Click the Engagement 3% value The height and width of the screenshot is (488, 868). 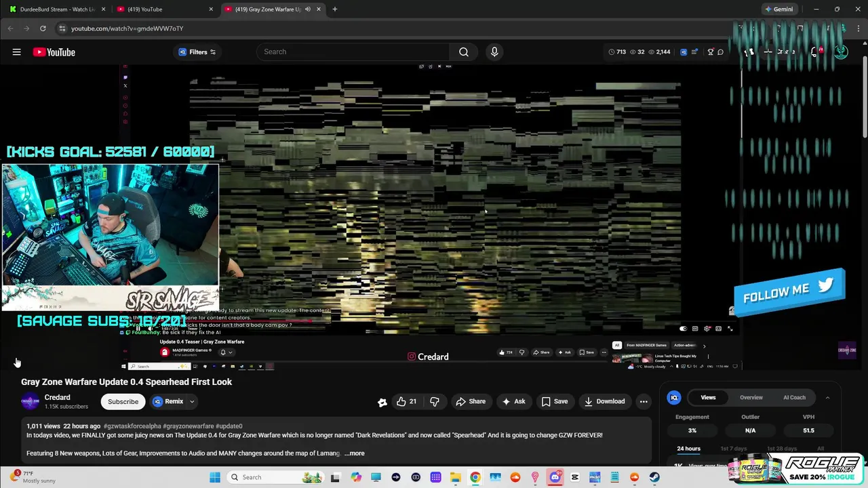pyautogui.click(x=692, y=430)
